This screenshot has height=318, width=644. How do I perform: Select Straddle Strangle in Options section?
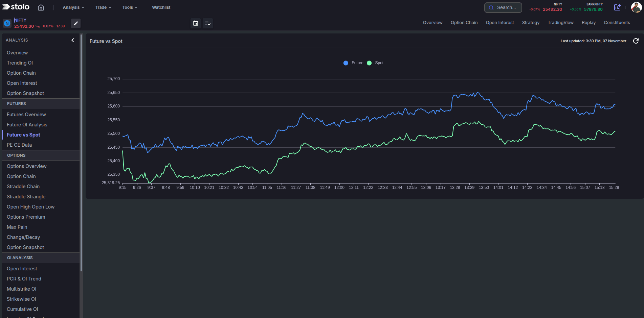(x=26, y=196)
